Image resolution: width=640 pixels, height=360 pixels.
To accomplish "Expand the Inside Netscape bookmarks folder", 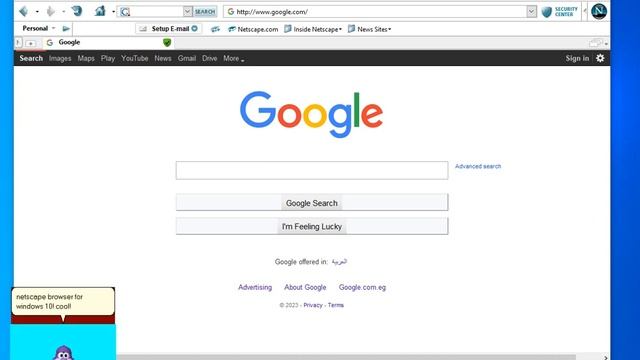I will point(313,29).
